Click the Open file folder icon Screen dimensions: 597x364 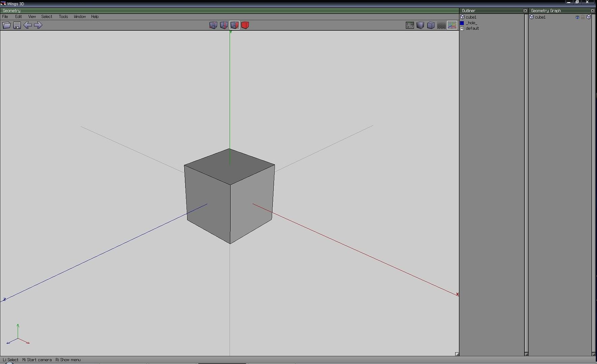(6, 25)
